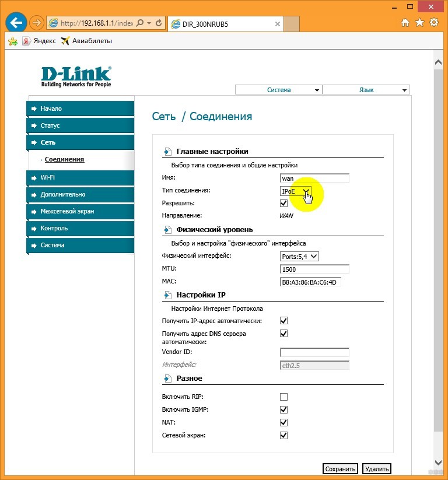The width and height of the screenshot is (448, 480).
Task: Open the browser Tools gear icon
Action: [x=434, y=22]
